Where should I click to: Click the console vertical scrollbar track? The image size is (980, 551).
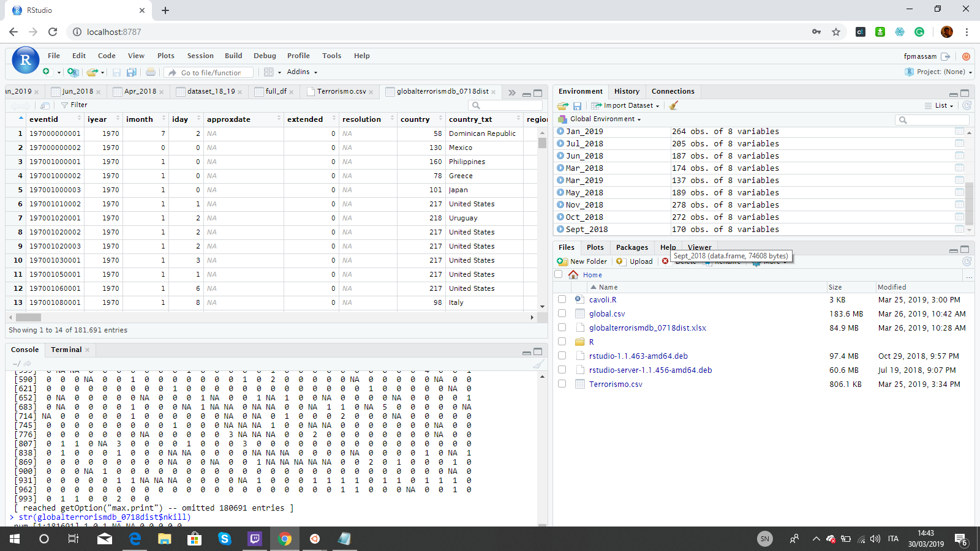click(x=542, y=450)
